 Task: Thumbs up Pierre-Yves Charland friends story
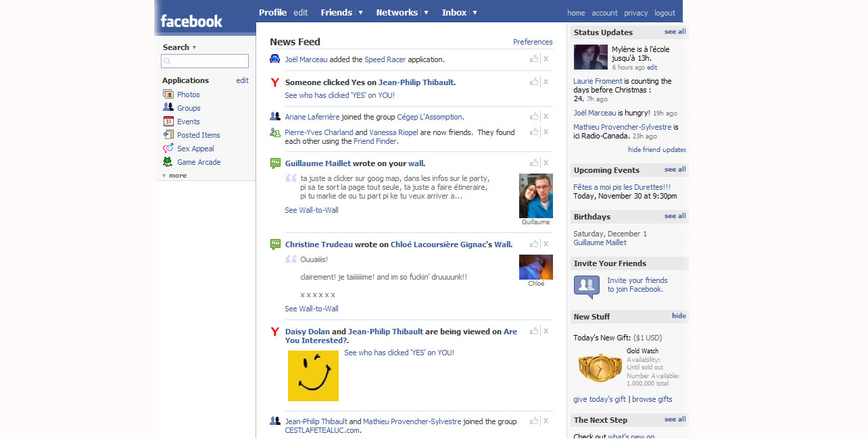pos(534,132)
